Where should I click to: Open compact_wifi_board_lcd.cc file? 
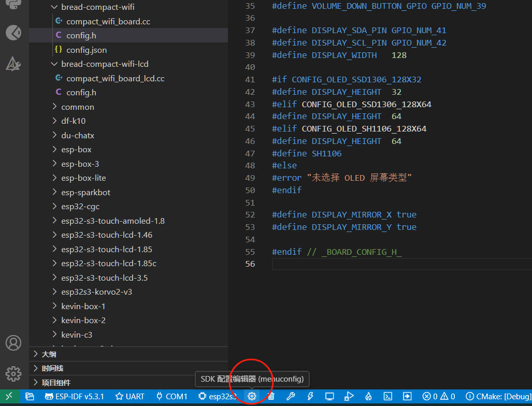coord(115,78)
